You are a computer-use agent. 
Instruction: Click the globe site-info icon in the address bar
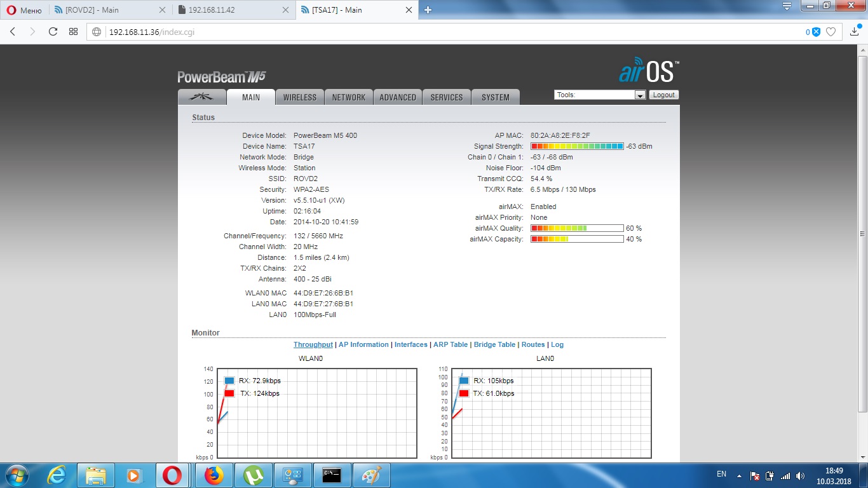pos(97,32)
